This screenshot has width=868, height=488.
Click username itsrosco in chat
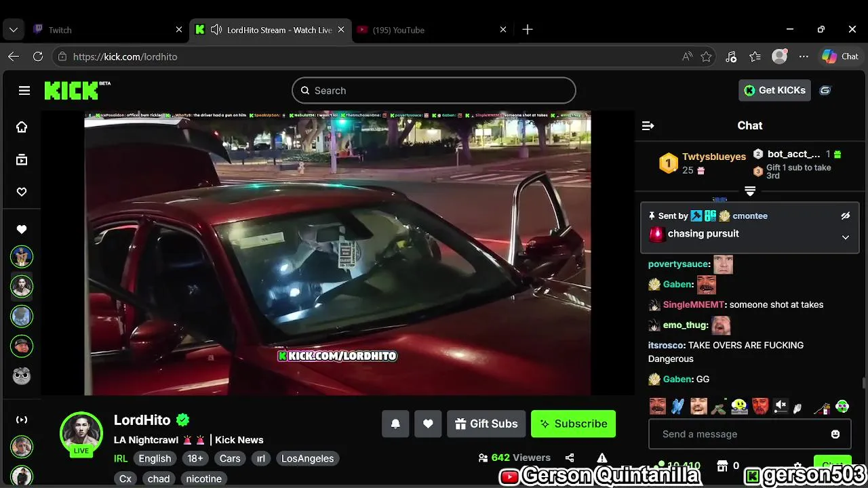(666, 345)
